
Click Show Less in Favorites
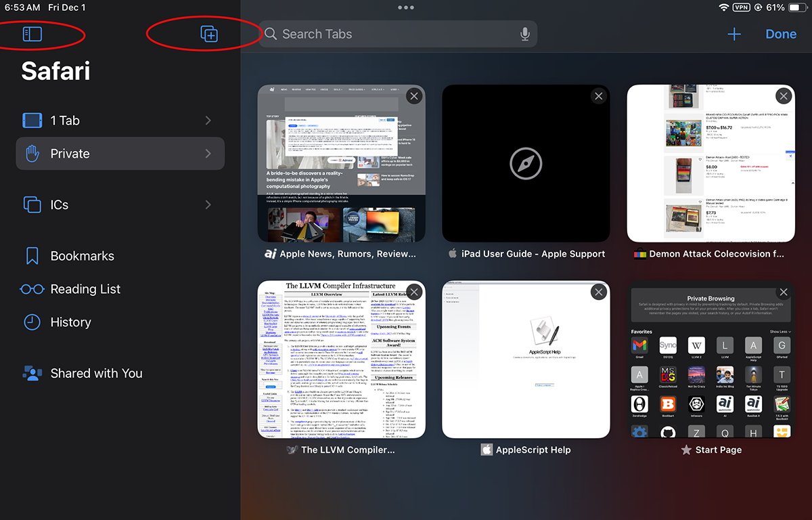(780, 332)
